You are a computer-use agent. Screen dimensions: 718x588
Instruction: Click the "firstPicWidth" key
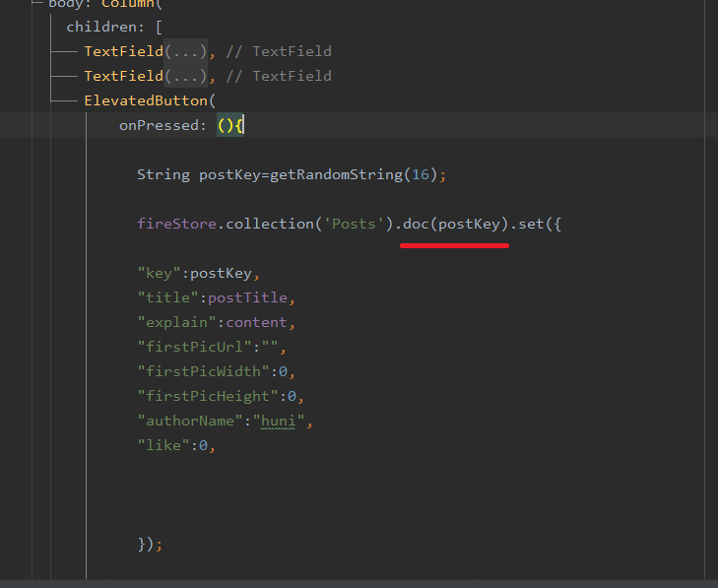pyautogui.click(x=203, y=372)
